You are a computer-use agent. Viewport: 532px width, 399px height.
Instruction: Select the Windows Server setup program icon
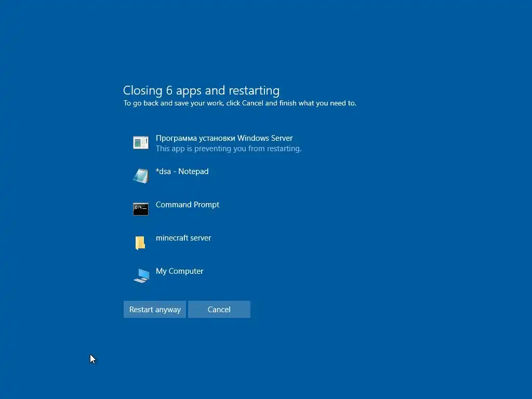point(141,143)
